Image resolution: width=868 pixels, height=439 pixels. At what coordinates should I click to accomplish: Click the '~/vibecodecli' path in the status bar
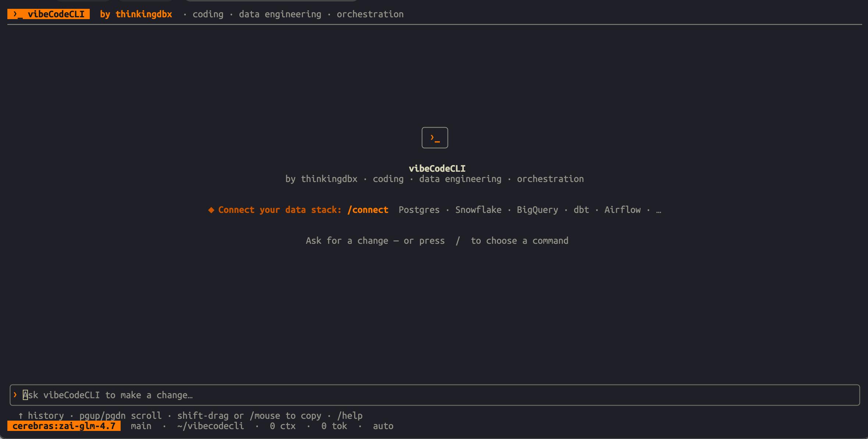tap(210, 426)
